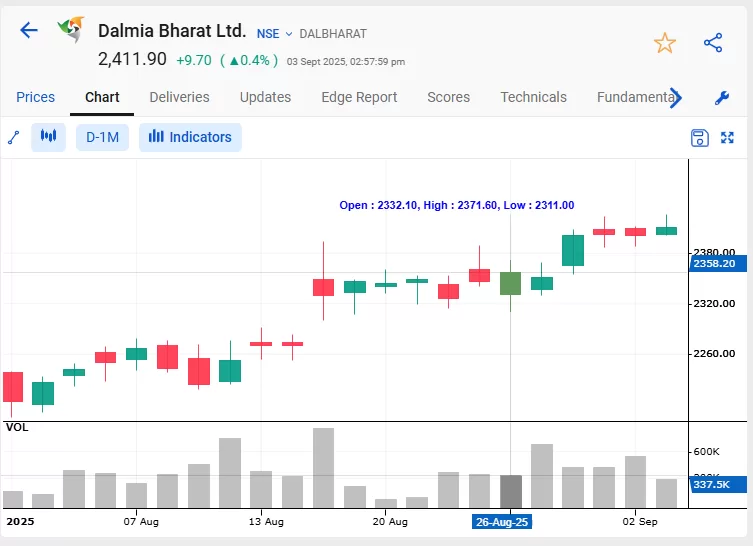Go back using the left arrow
Screen dimensions: 753x546
tap(29, 30)
